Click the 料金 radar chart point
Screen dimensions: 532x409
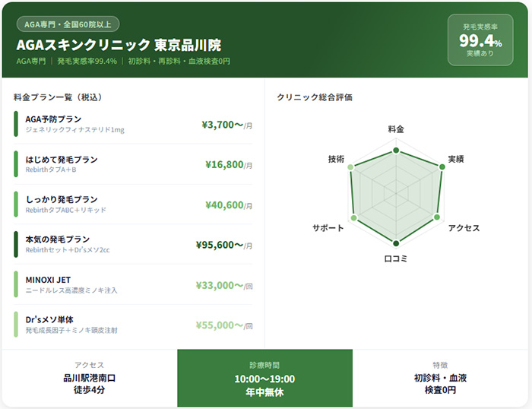tap(396, 151)
